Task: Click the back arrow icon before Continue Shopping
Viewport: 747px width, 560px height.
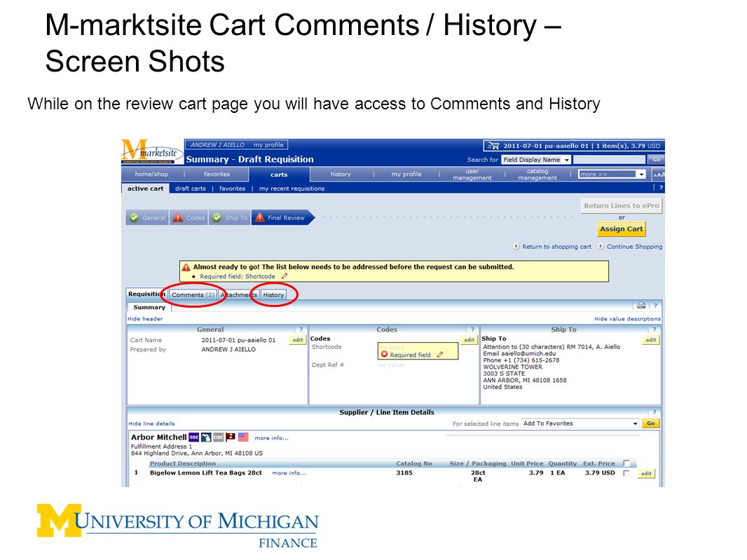Action: coord(601,247)
